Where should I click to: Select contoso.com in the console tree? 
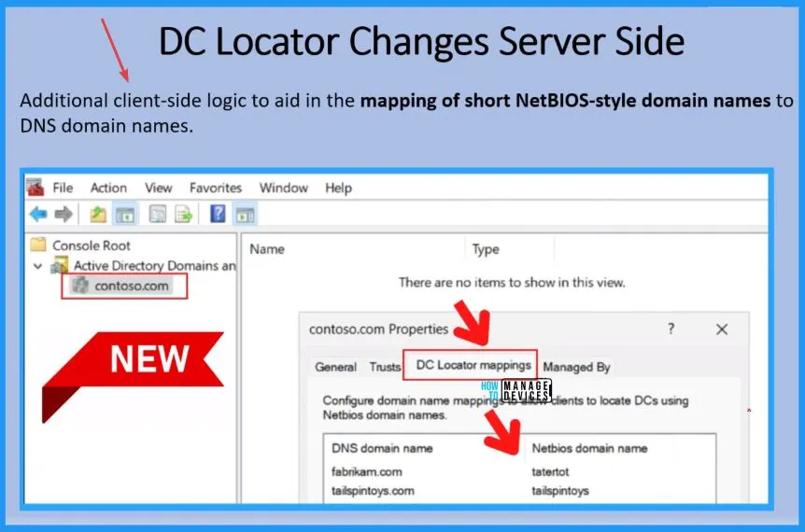point(132,286)
